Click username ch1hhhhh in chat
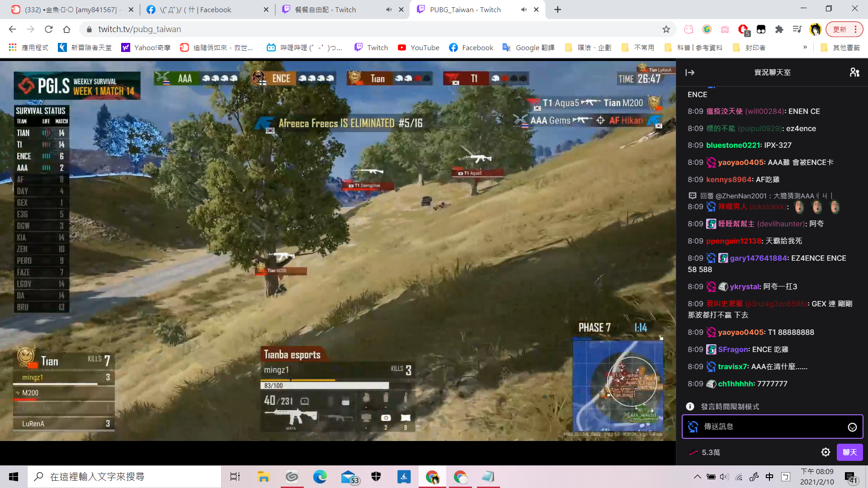868x488 pixels. pyautogui.click(x=735, y=384)
